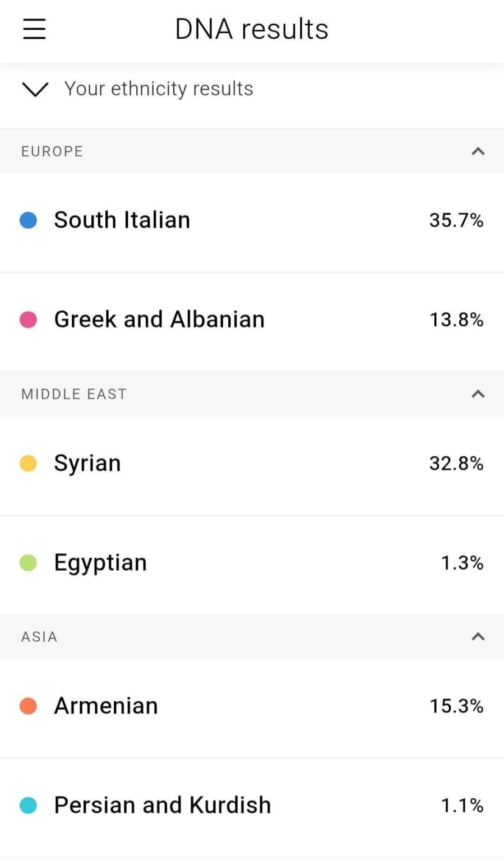Click the yellow dot beside Syrian
The width and height of the screenshot is (504, 861).
(x=27, y=464)
